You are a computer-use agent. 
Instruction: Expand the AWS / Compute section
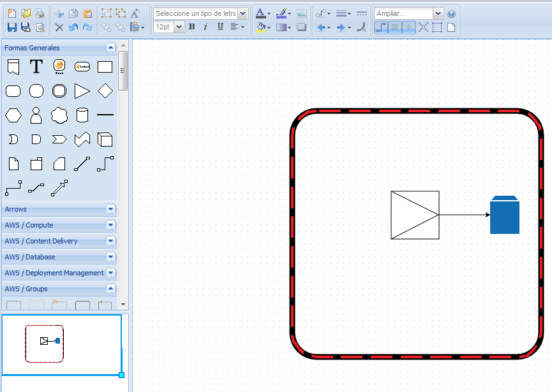coord(110,225)
